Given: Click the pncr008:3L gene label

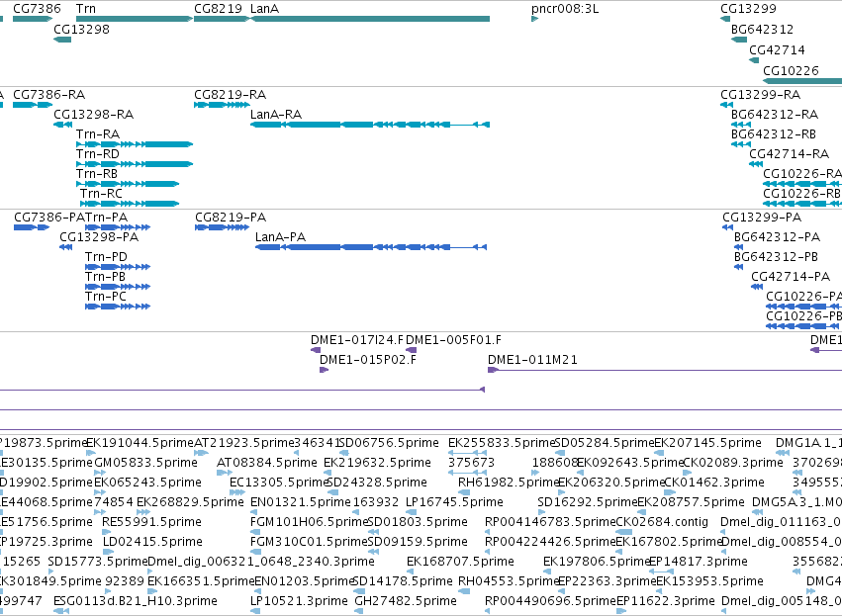Looking at the screenshot, I should 565,9.
